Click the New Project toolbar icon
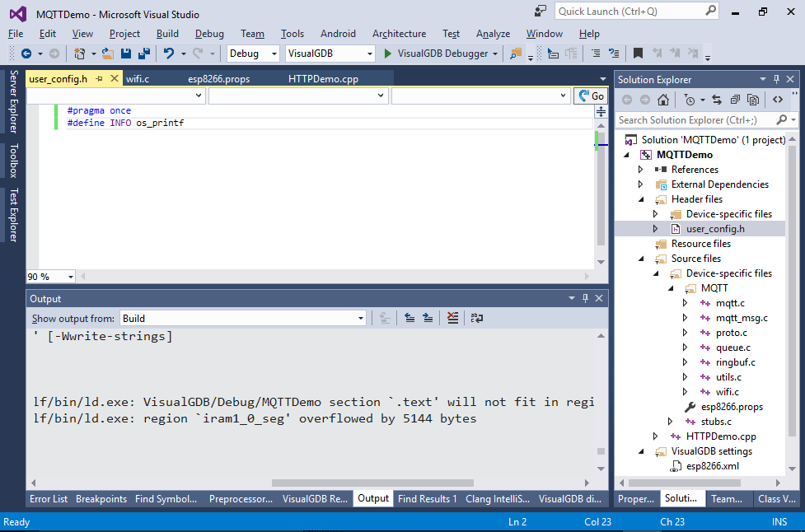The width and height of the screenshot is (805, 532). click(79, 54)
